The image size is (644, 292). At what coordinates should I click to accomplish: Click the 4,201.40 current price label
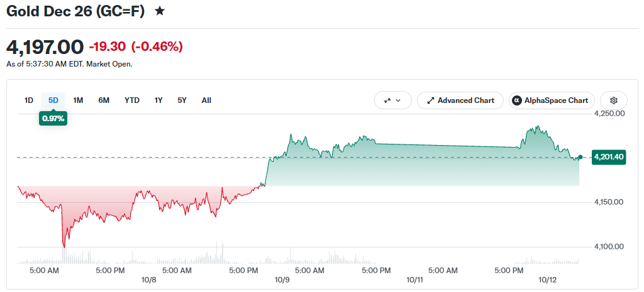point(609,157)
